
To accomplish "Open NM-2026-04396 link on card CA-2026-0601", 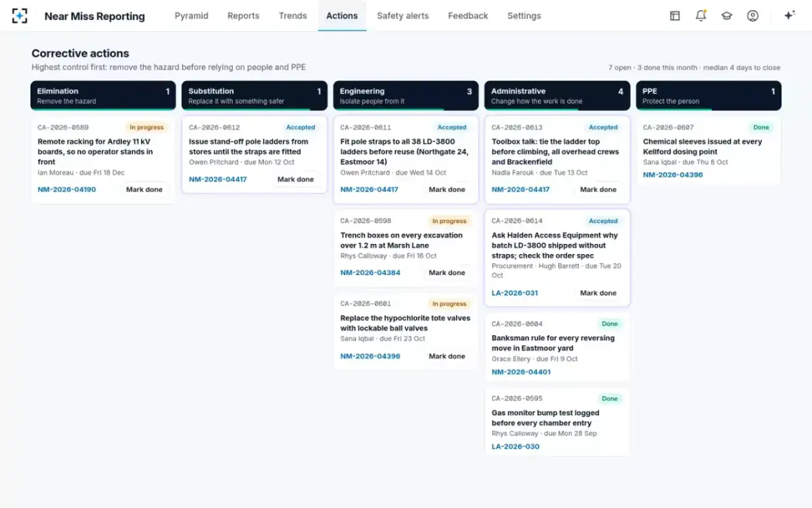I will point(370,356).
